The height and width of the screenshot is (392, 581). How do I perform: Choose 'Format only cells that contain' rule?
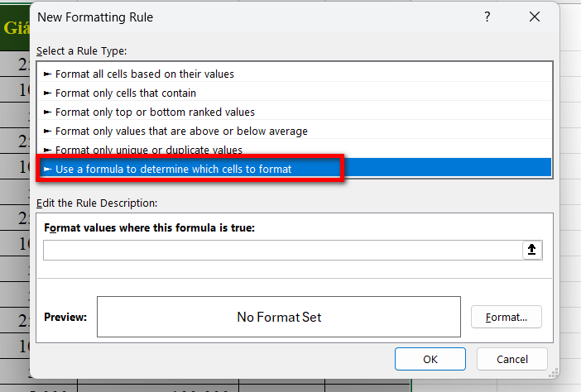point(125,93)
